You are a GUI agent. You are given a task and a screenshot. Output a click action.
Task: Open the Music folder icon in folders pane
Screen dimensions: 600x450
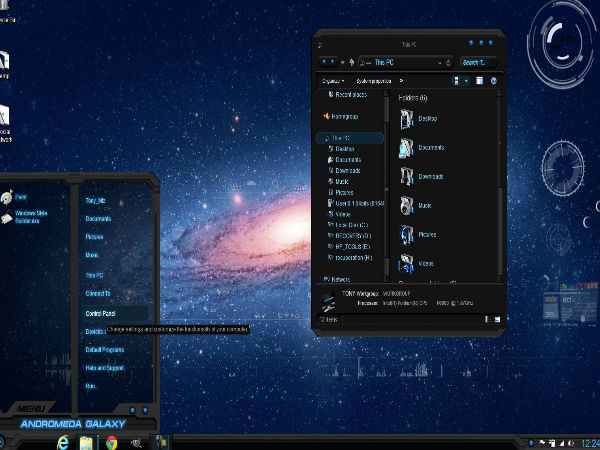406,205
